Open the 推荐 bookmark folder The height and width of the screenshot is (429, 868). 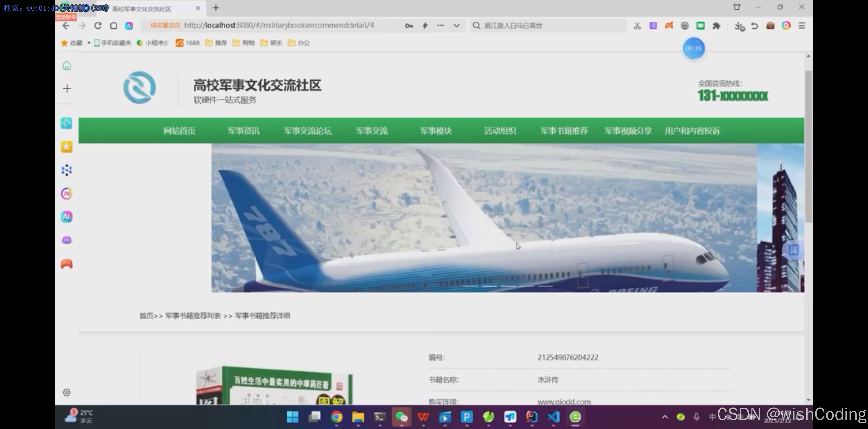[216, 43]
